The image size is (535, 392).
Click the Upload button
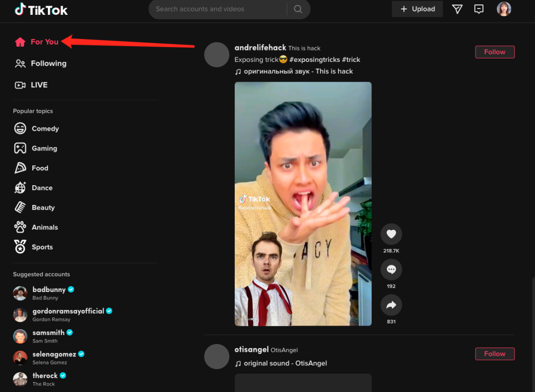click(x=417, y=8)
